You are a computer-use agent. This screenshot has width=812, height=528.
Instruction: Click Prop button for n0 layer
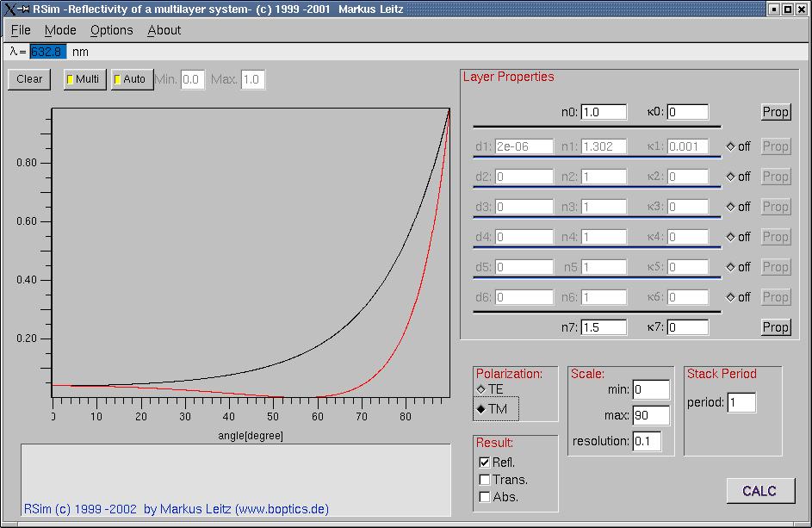coord(775,112)
